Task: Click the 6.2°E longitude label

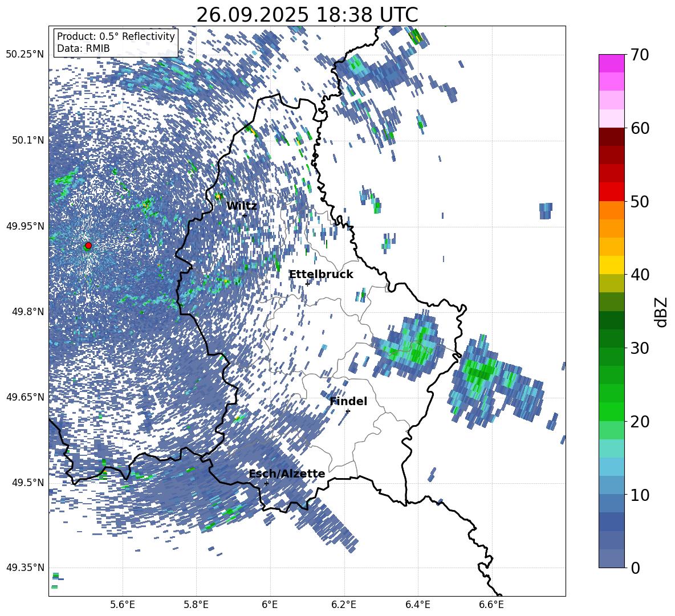Action: (344, 605)
